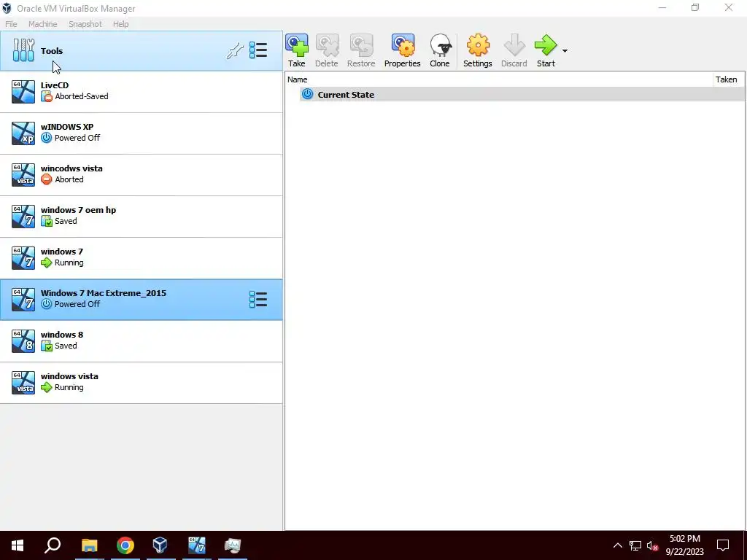The image size is (747, 560).
Task: Open the Start button dropdown arrow
Action: click(565, 51)
